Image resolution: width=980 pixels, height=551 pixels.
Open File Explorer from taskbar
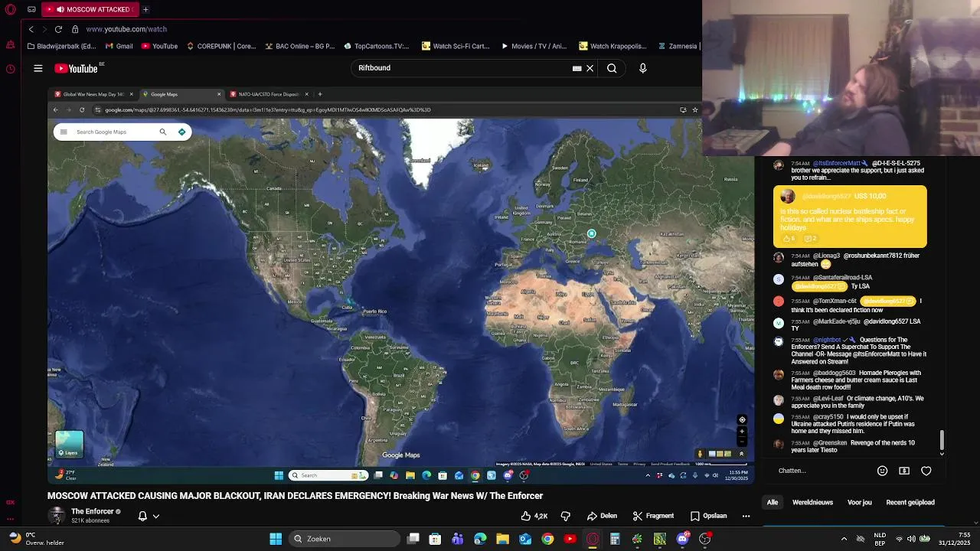tap(502, 539)
